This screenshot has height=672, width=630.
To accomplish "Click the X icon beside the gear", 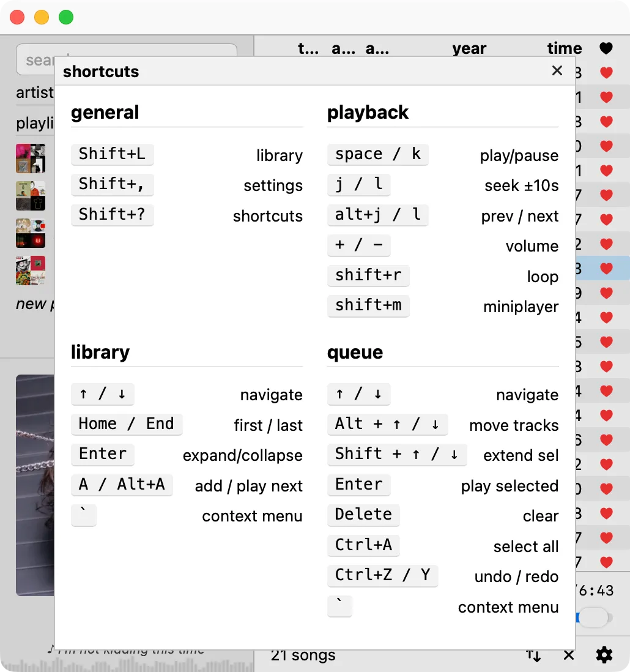I will click(x=569, y=655).
